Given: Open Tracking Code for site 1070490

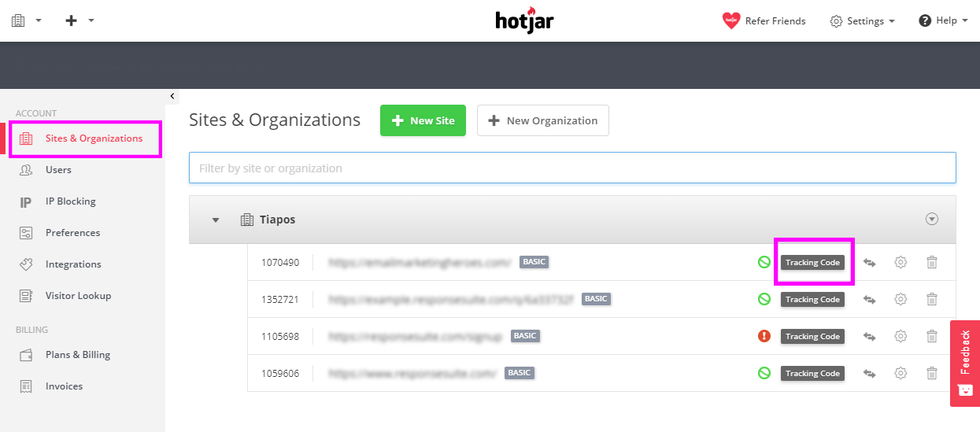Looking at the screenshot, I should tap(812, 262).
